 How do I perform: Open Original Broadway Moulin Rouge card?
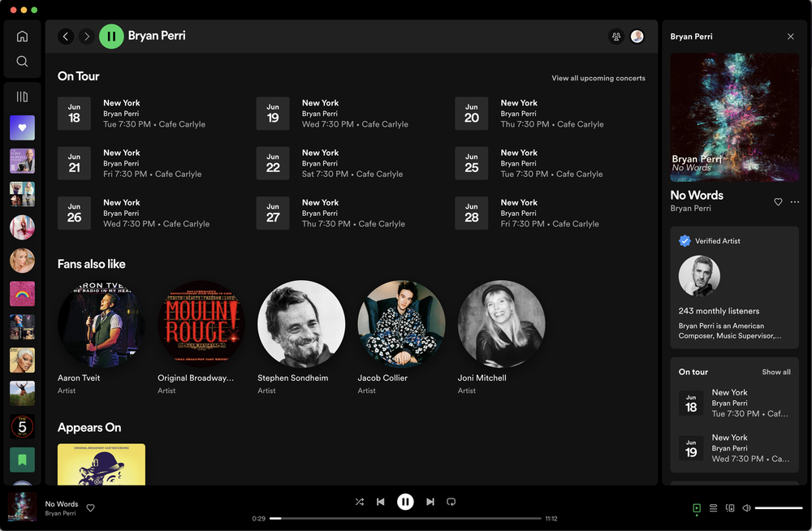201,337
